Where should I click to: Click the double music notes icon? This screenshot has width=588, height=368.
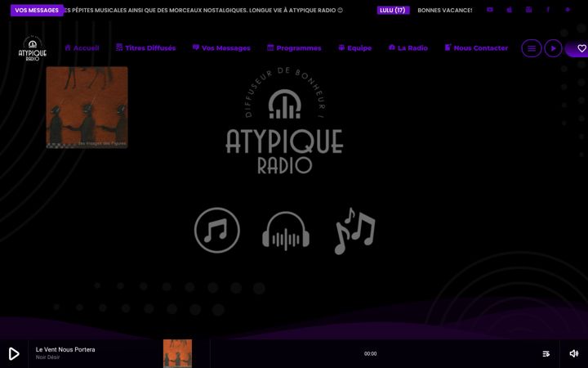coord(354,231)
